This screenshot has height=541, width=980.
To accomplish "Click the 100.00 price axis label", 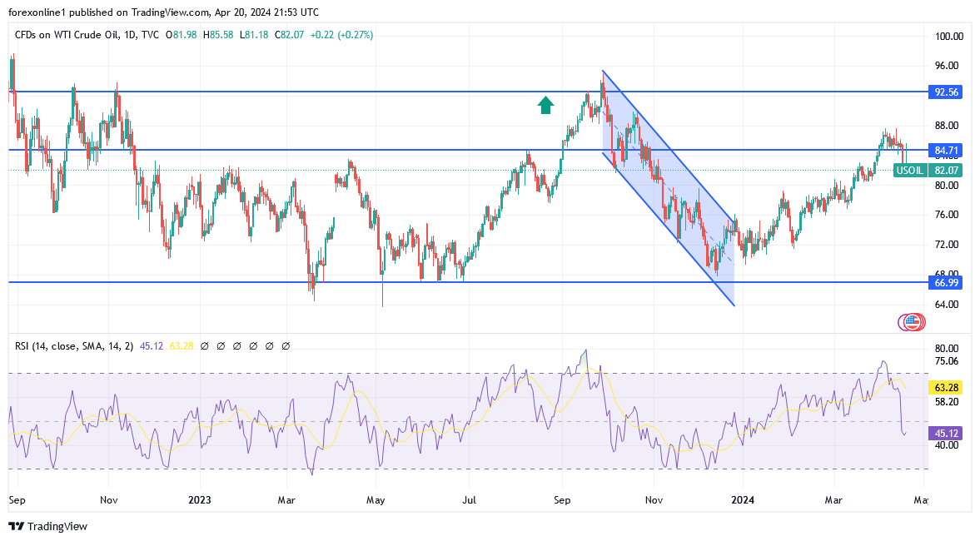I will (948, 37).
